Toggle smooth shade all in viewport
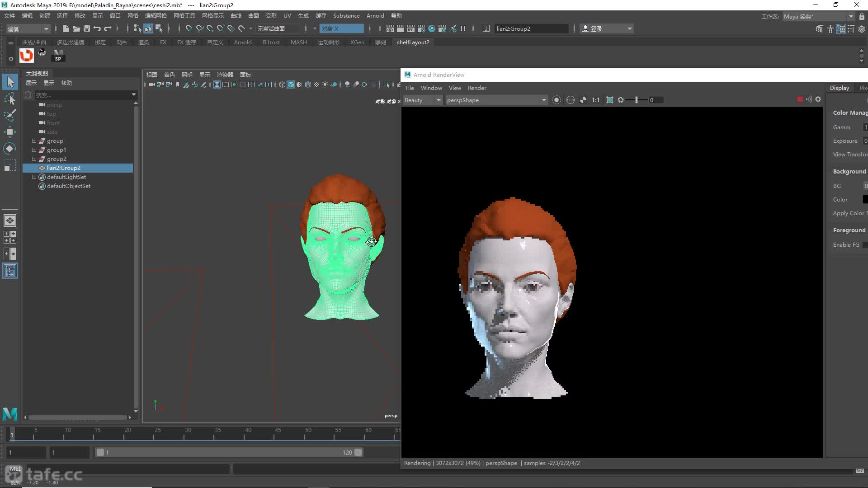This screenshot has width=868, height=488. pos(291,84)
